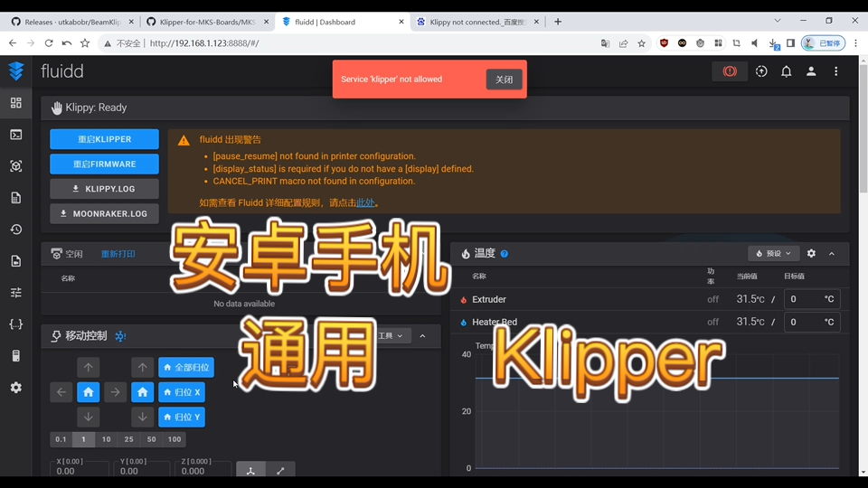Open the Jobs file sidebar icon
This screenshot has width=868, height=488.
pyautogui.click(x=16, y=198)
